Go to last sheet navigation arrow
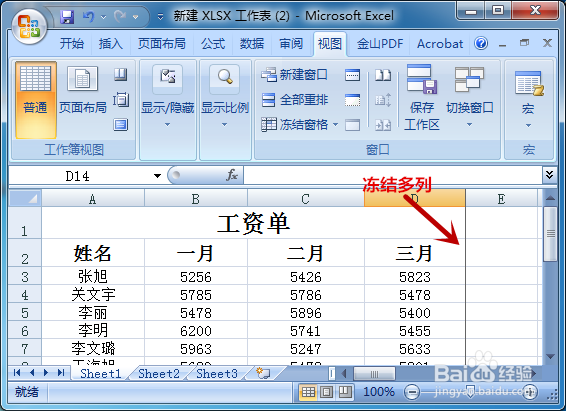The height and width of the screenshot is (411, 566). pos(61,372)
